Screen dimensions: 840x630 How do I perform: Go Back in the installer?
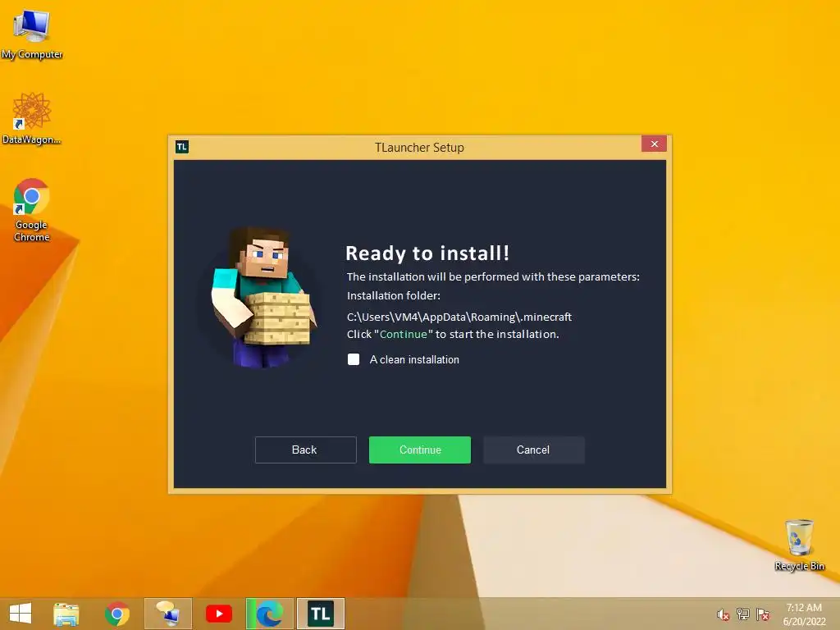tap(305, 450)
